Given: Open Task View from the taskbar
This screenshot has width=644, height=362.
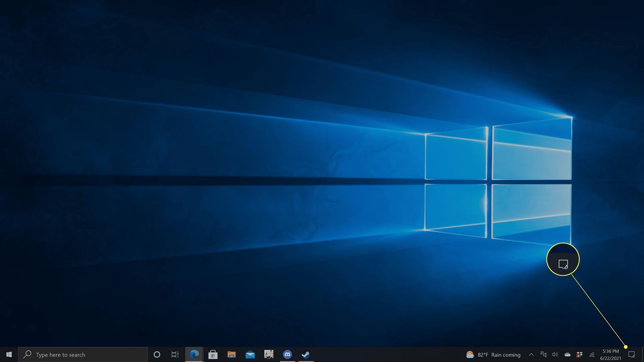Looking at the screenshot, I should click(x=175, y=355).
